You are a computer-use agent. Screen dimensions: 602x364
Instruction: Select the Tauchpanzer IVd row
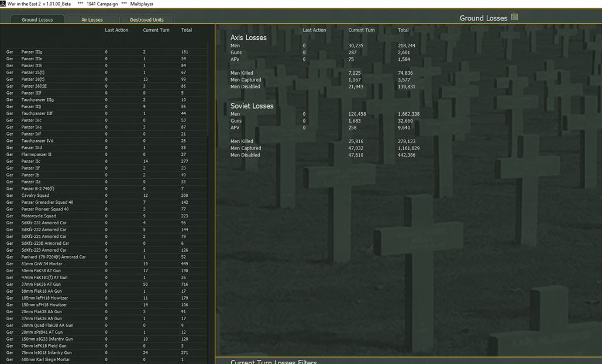point(105,141)
